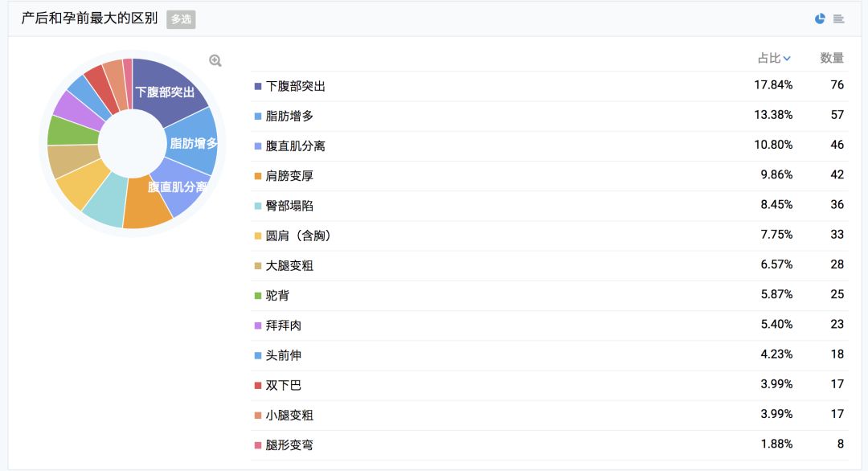Viewport: 868px width, 471px height.
Task: Click the 数量 column header
Action: [832, 58]
